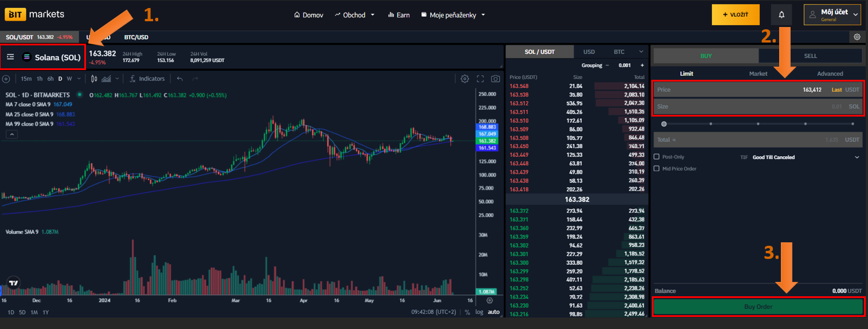This screenshot has height=329, width=868.
Task: Click the order size slider handle
Action: [x=664, y=123]
